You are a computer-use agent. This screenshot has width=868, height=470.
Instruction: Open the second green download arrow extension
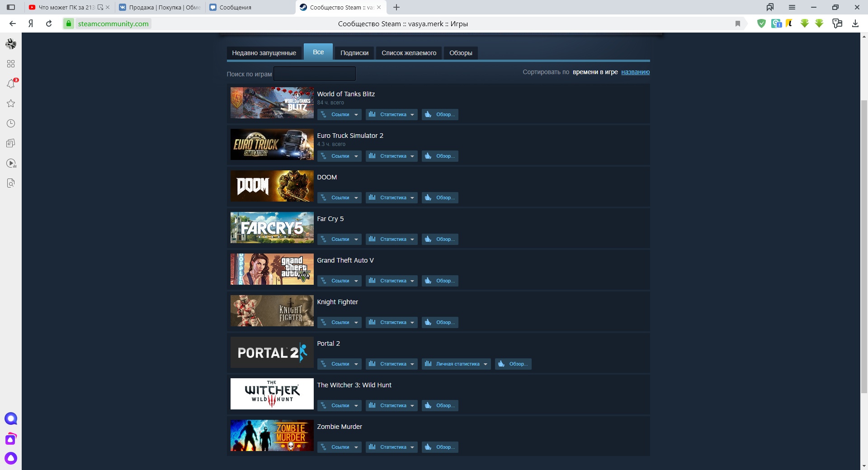click(x=819, y=23)
